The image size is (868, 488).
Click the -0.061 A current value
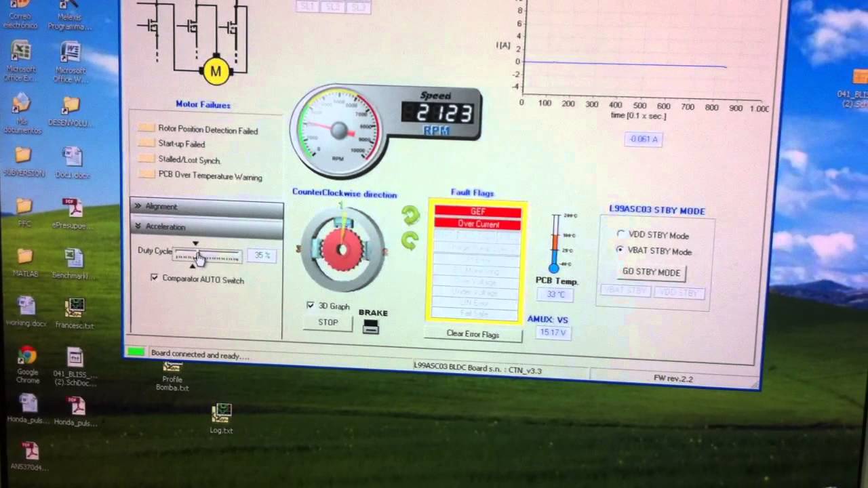(x=643, y=139)
